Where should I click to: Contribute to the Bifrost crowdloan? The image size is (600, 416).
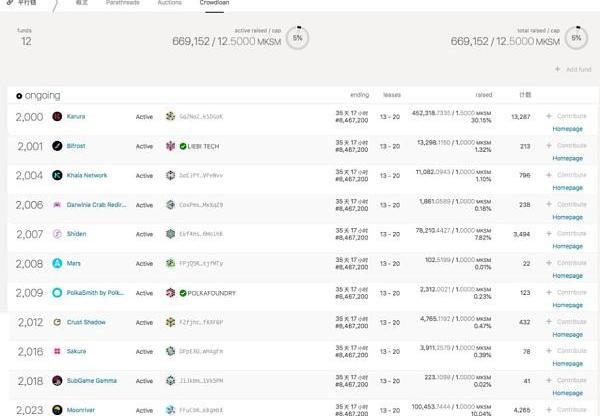(566, 145)
